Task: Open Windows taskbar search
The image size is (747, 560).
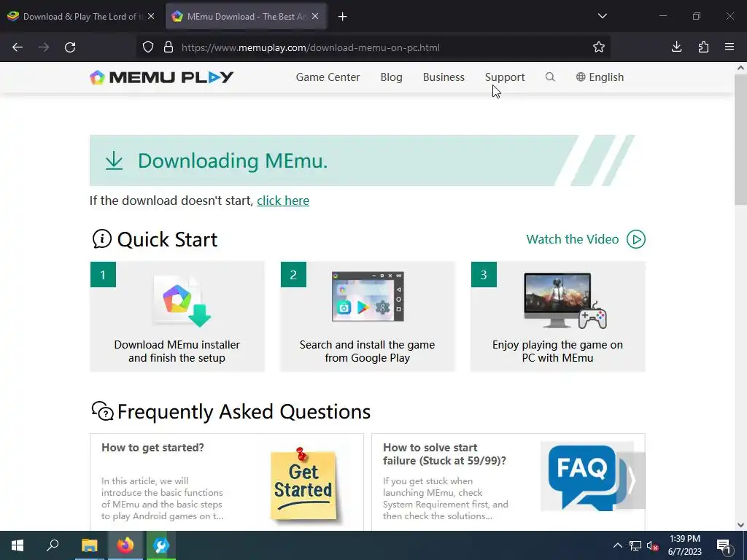Action: point(53,545)
